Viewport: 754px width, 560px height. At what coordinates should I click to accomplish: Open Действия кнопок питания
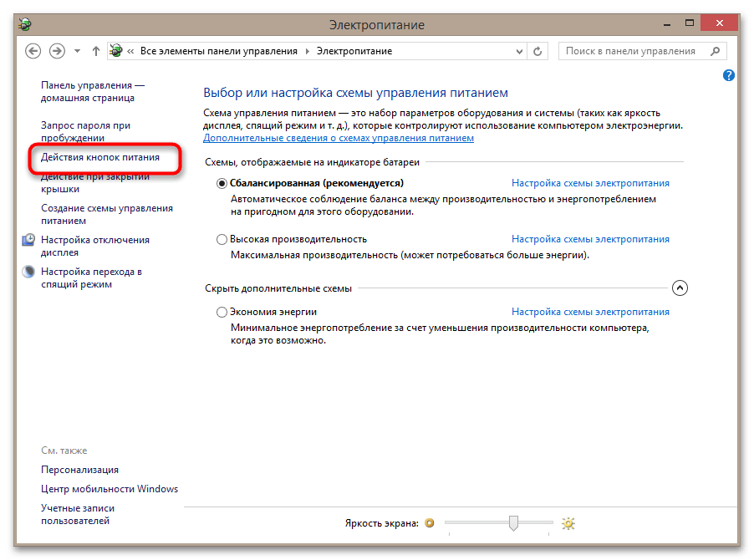point(100,157)
